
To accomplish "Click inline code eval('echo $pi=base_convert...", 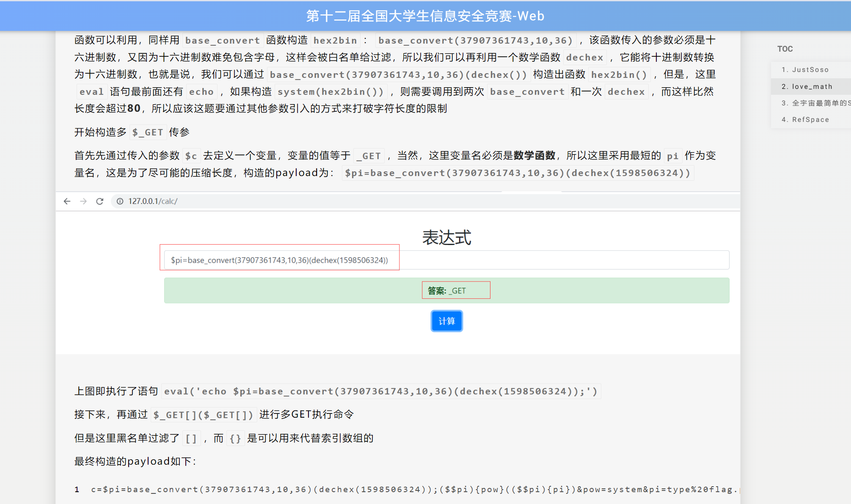I will (x=380, y=391).
